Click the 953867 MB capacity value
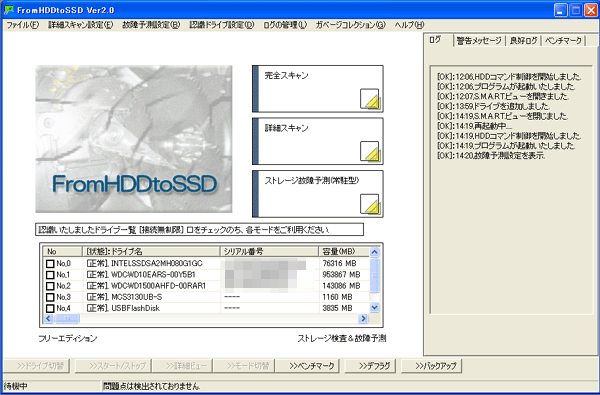Image resolution: width=600 pixels, height=395 pixels. click(x=341, y=275)
